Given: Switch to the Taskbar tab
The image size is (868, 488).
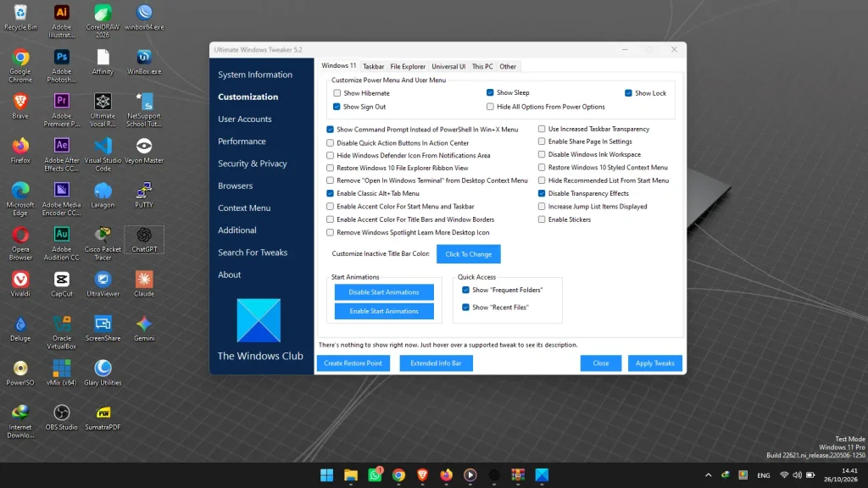Looking at the screenshot, I should point(373,66).
